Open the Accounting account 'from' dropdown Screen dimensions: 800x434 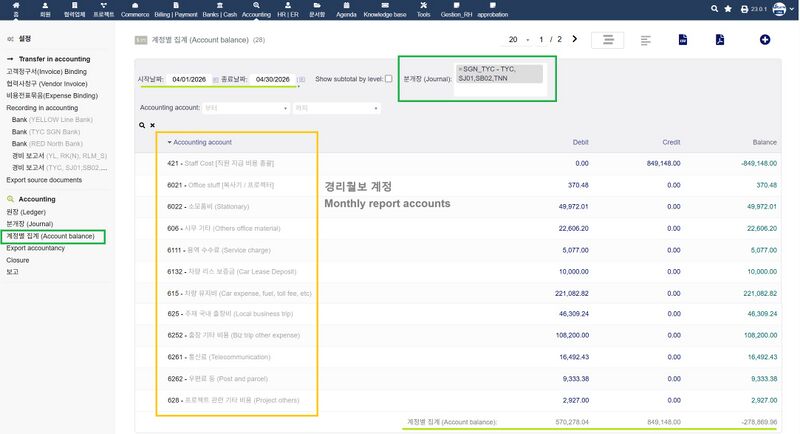pos(246,108)
